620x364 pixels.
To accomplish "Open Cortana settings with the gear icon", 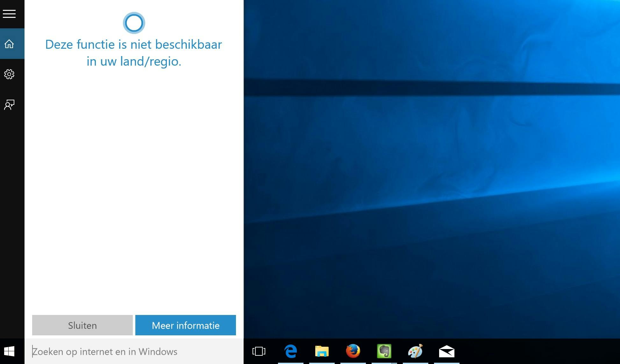I will pos(9,74).
